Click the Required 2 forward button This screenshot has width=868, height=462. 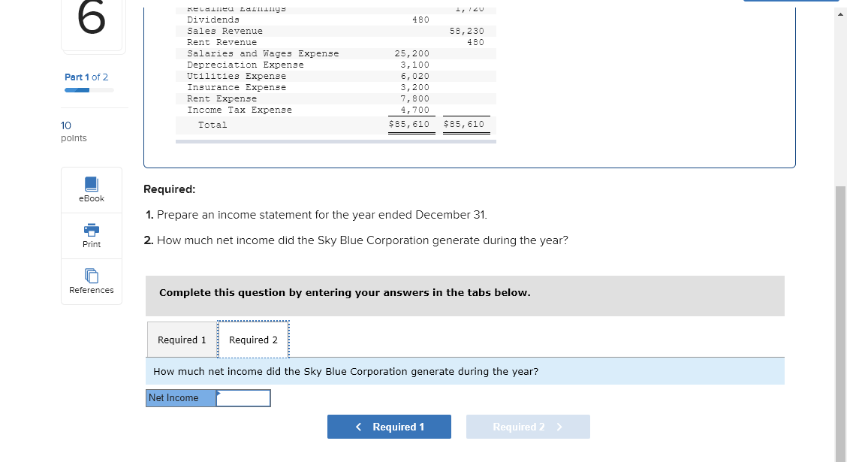coord(528,427)
